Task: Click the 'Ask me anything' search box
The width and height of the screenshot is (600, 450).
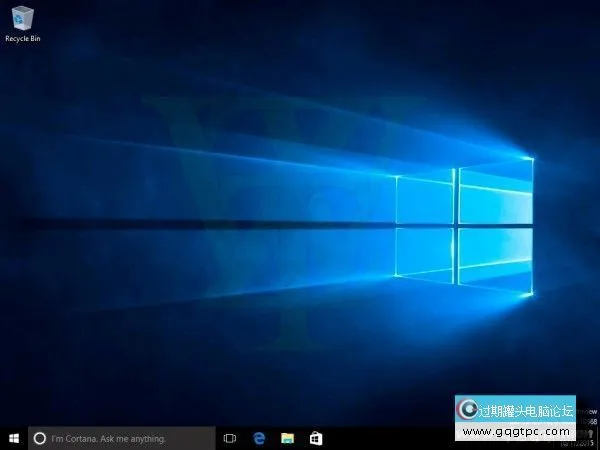Action: point(120,438)
